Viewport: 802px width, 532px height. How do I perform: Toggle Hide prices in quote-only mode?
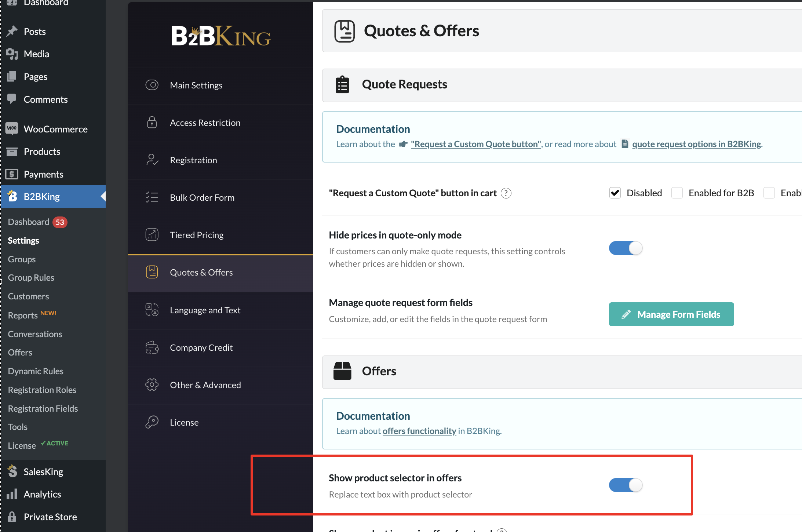tap(626, 248)
